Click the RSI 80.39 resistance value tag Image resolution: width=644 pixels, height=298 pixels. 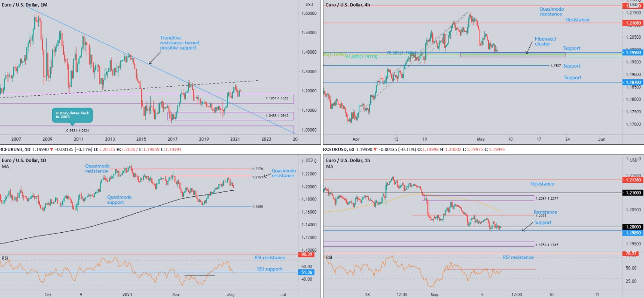click(306, 254)
